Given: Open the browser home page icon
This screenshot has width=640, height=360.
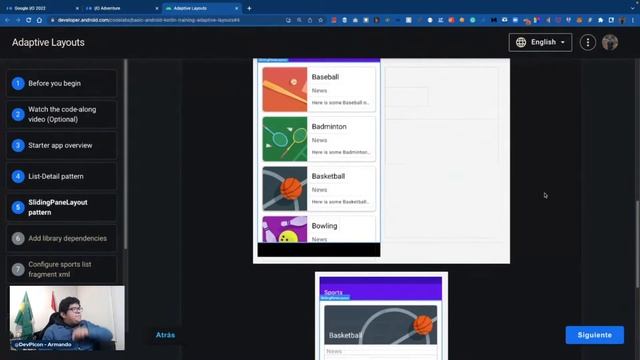Looking at the screenshot, I should (x=39, y=20).
